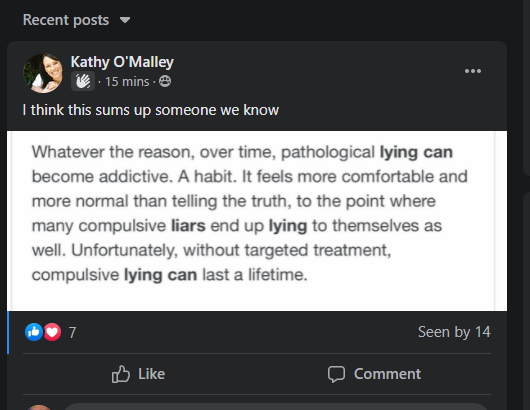Click the Like button
The width and height of the screenshot is (530, 410).
click(x=139, y=374)
